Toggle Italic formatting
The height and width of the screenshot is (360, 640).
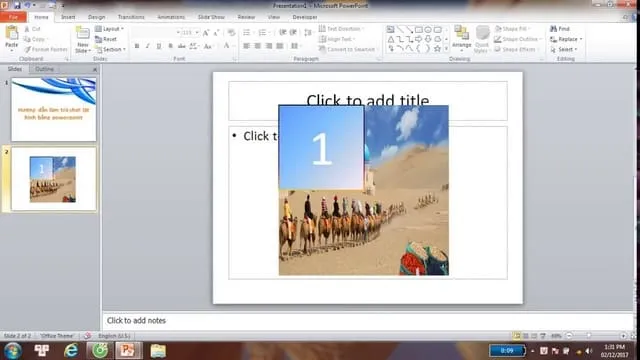148,46
